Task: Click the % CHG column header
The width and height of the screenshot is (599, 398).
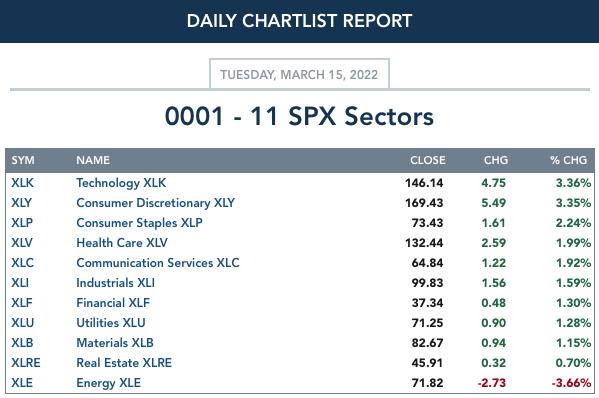Action: 568,160
